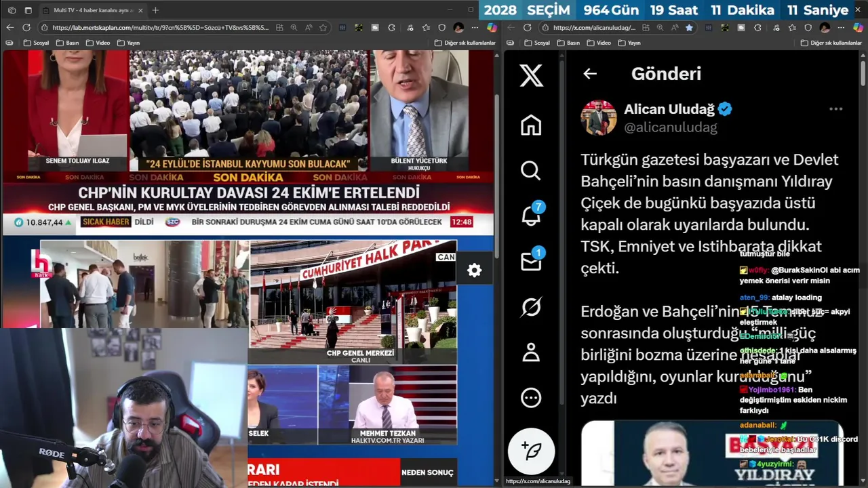Open @alicanuludag handle link

point(671,127)
